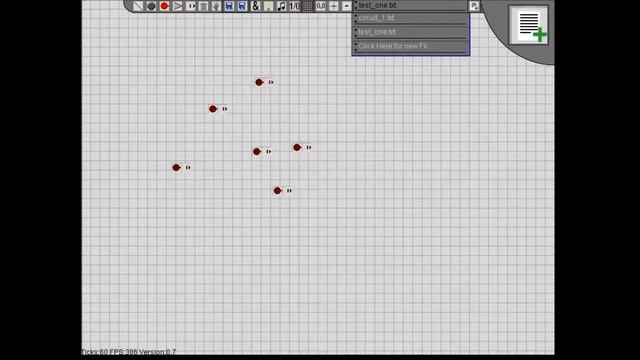
Task: Click the trash can delete tool
Action: tap(203, 6)
